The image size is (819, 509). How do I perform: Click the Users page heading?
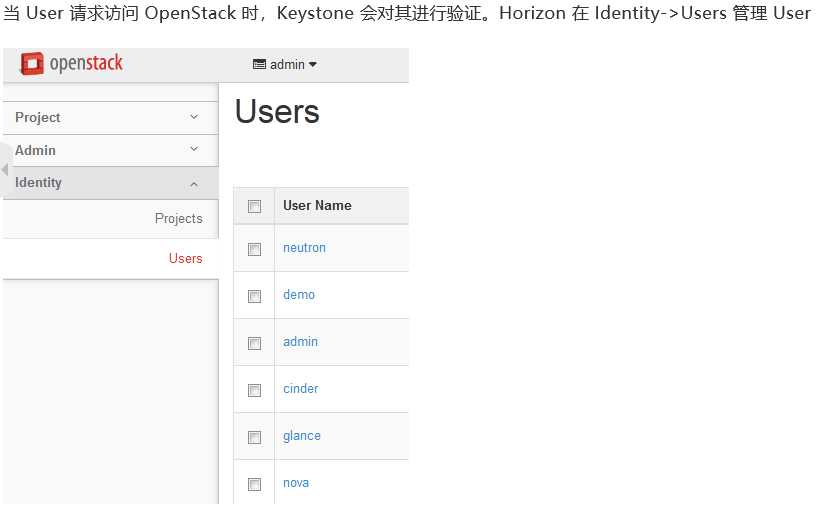277,111
